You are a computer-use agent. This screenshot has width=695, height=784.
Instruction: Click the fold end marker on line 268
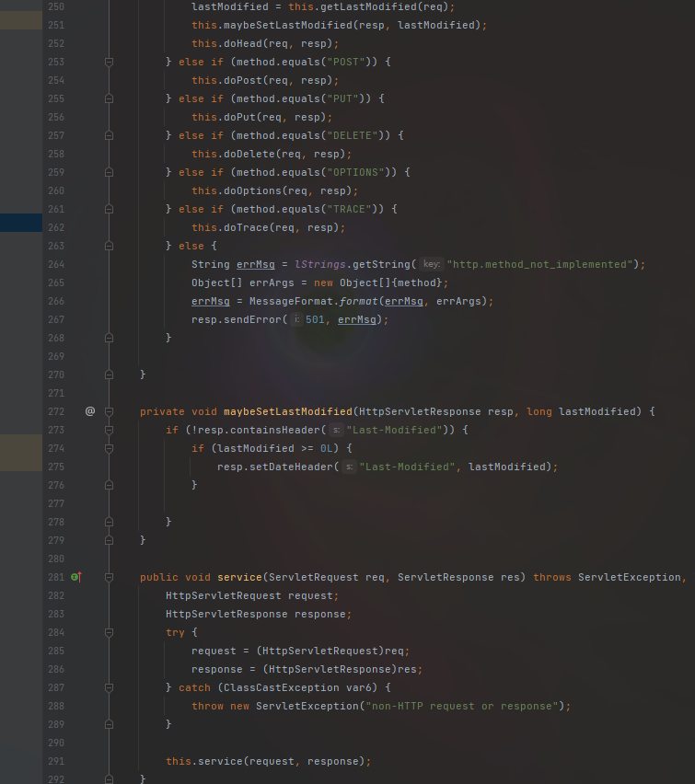coord(109,338)
